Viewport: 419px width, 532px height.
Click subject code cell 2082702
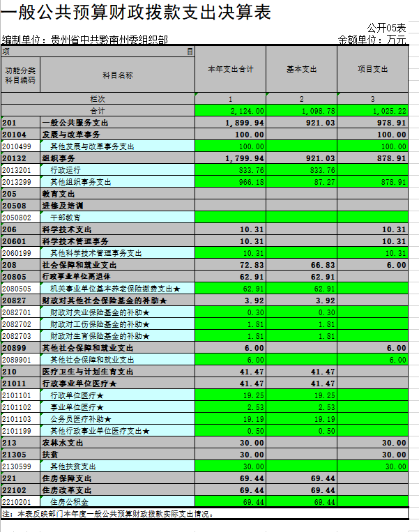[x=20, y=324]
